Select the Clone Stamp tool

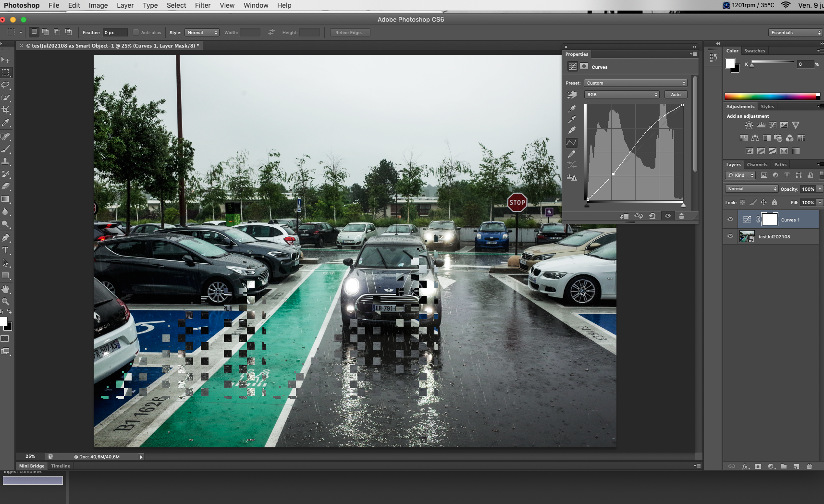(x=6, y=160)
